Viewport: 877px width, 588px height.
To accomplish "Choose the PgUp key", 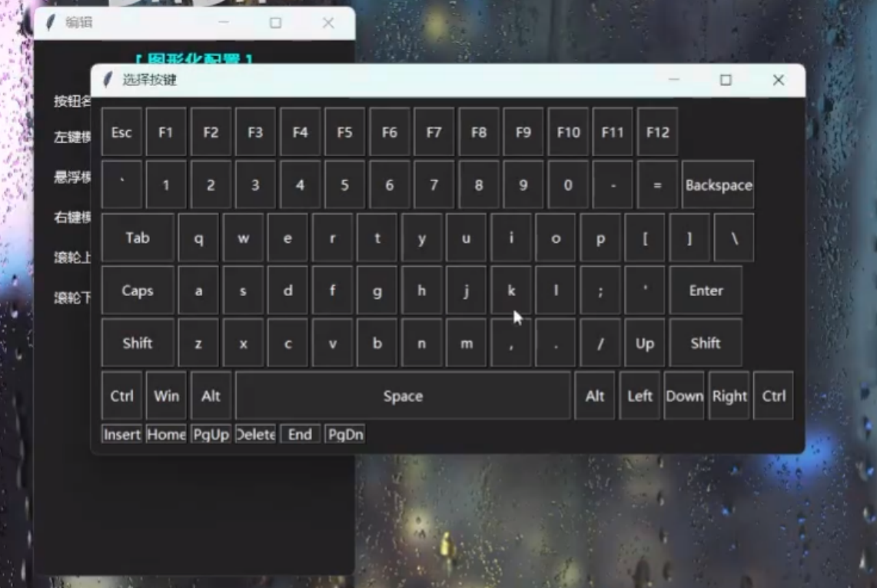I will point(211,434).
